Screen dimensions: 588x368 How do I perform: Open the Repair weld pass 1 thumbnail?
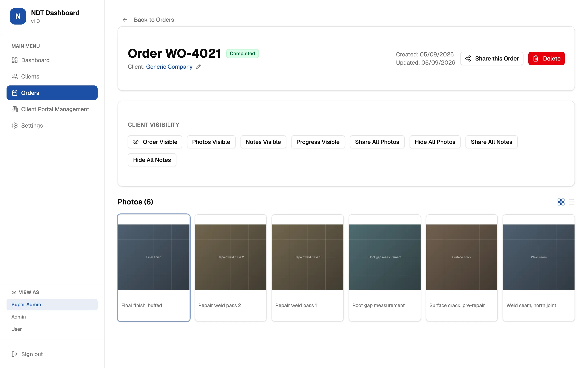click(308, 257)
